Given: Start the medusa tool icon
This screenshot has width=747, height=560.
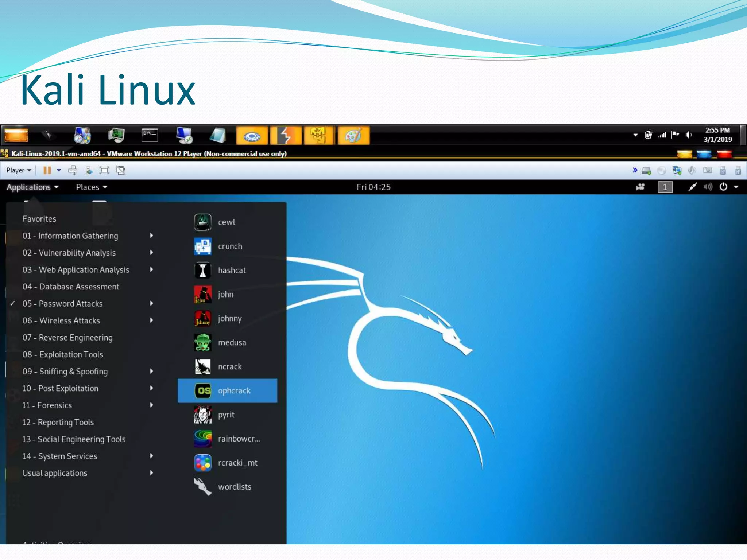Looking at the screenshot, I should click(x=203, y=342).
